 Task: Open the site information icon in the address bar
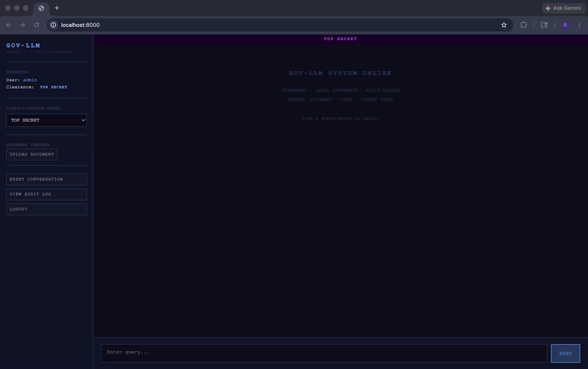coord(53,25)
